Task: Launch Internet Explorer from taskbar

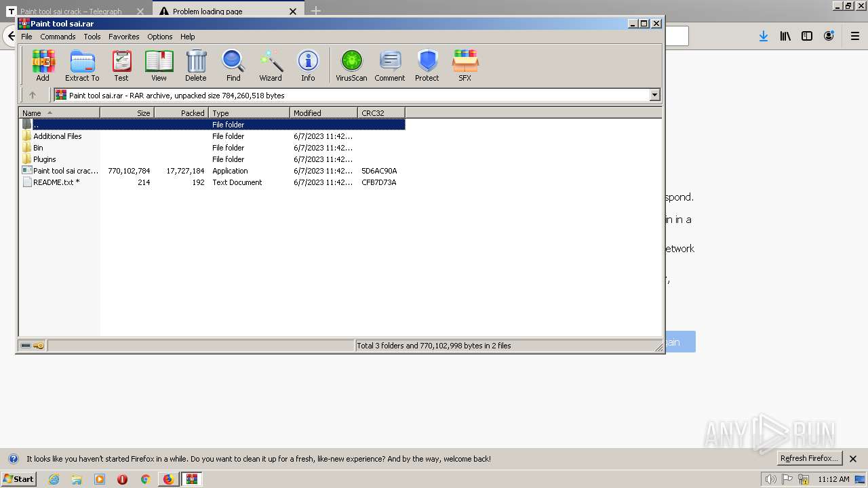Action: (54, 479)
